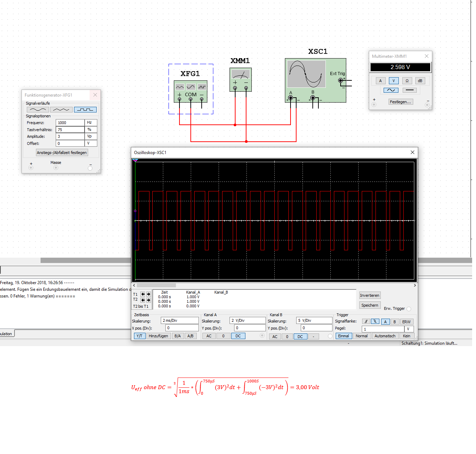Move cursor T2 right

(148, 300)
